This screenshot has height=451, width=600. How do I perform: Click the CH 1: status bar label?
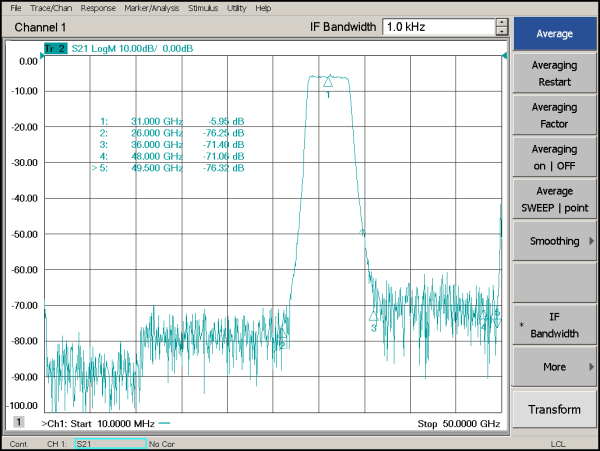tap(57, 444)
